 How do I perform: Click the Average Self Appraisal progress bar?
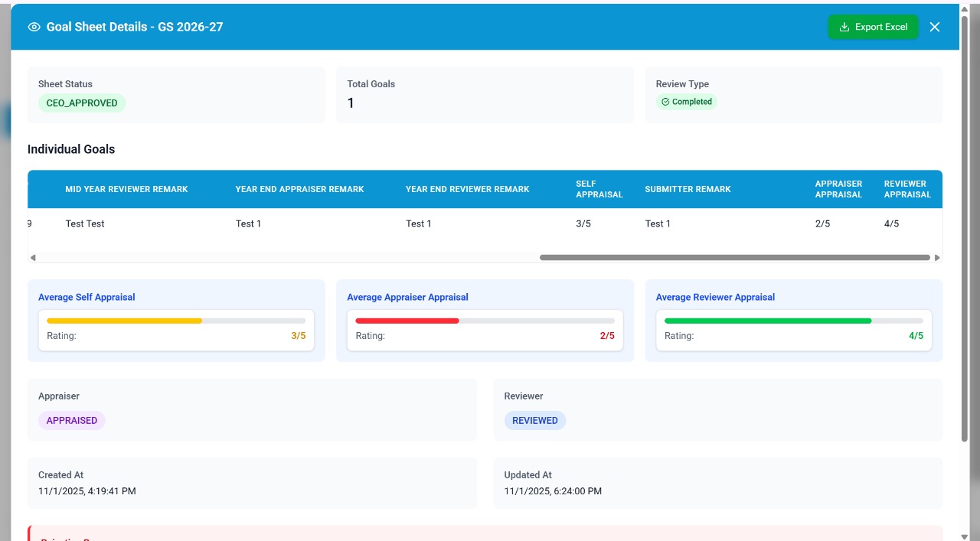point(176,321)
